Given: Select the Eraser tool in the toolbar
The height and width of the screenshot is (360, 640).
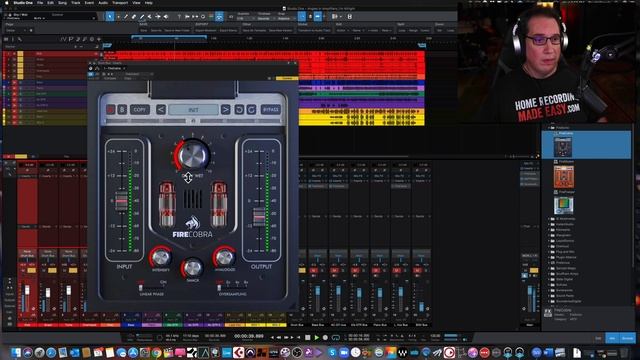Looking at the screenshot, I should click(134, 17).
